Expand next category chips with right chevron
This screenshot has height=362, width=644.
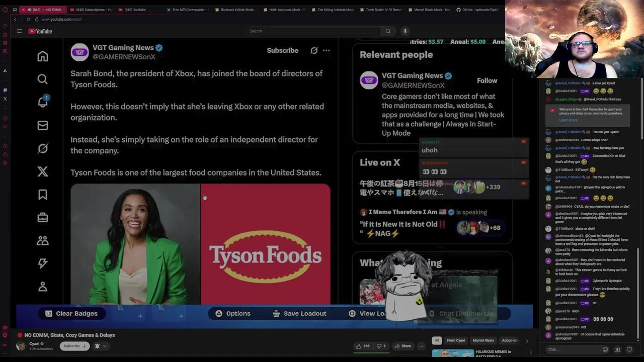pyautogui.click(x=527, y=340)
